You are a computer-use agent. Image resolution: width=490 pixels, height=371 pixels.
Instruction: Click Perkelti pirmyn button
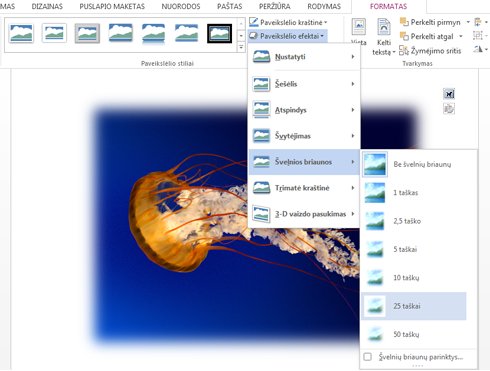[430, 22]
